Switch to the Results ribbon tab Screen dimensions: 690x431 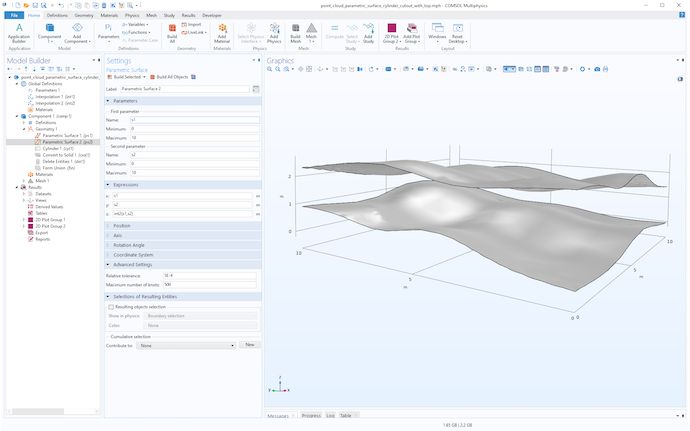click(x=188, y=15)
